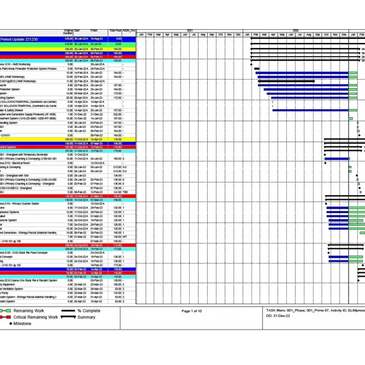Click the 'Page 1 of 10' footer text

(191, 311)
